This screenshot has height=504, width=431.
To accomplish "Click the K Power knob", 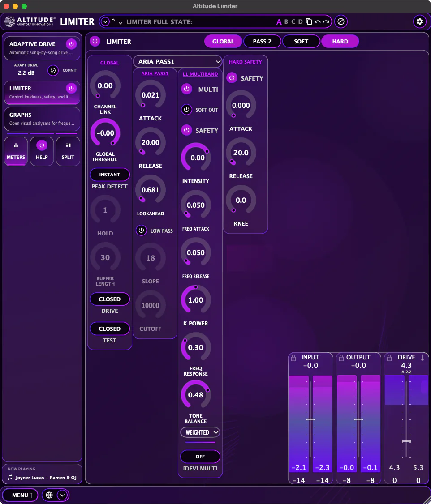I will click(195, 300).
